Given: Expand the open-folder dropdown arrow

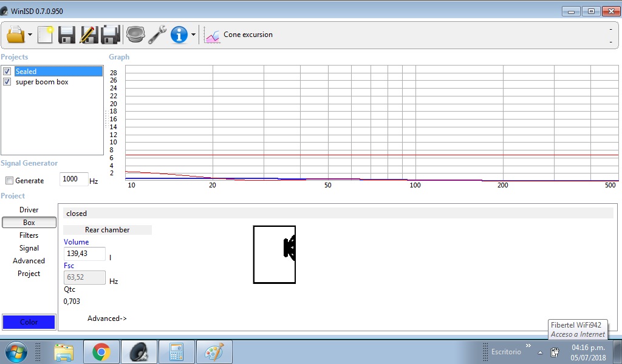Looking at the screenshot, I should (30, 35).
